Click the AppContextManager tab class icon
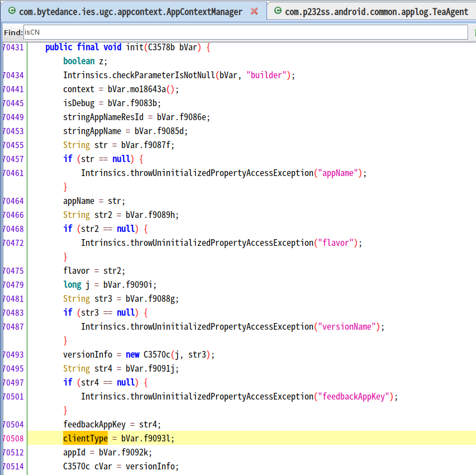476x475 pixels. coord(12,12)
